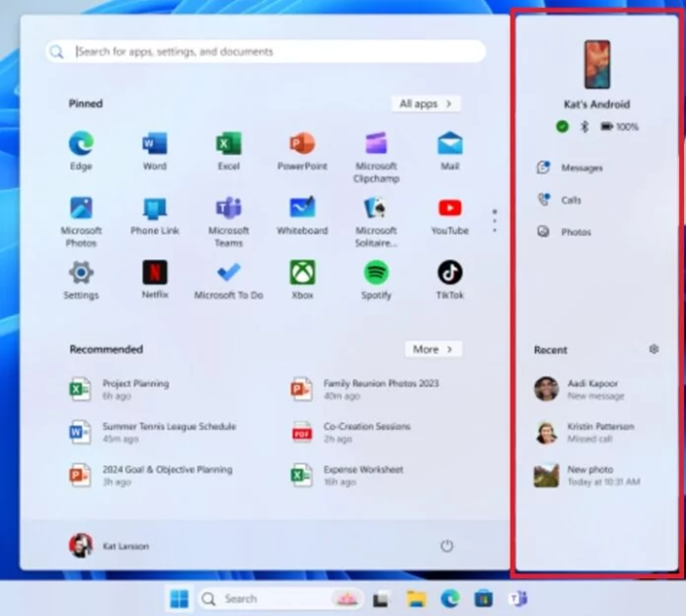Image resolution: width=686 pixels, height=616 pixels.
Task: Launch TikTok
Action: [x=449, y=280]
